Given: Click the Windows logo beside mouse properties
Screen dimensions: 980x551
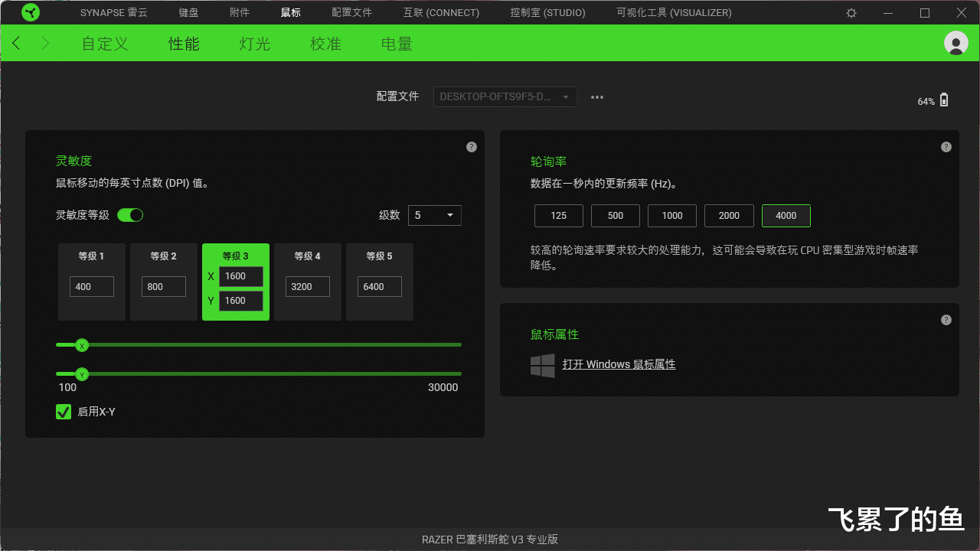Looking at the screenshot, I should point(543,365).
